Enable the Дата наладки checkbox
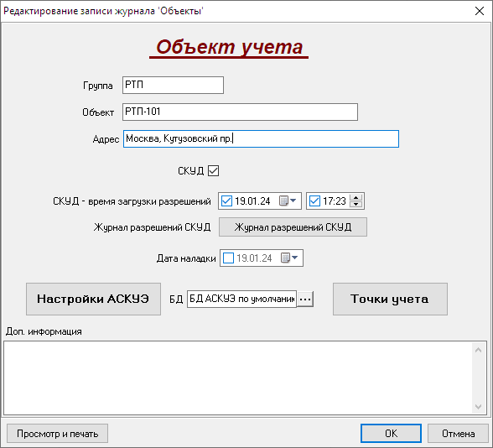 tap(228, 258)
